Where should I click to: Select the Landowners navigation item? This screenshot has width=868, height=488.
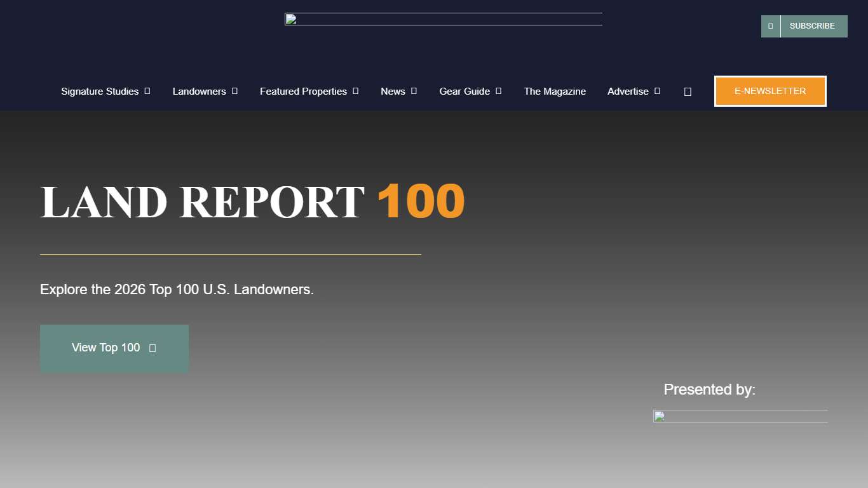[x=198, y=91]
